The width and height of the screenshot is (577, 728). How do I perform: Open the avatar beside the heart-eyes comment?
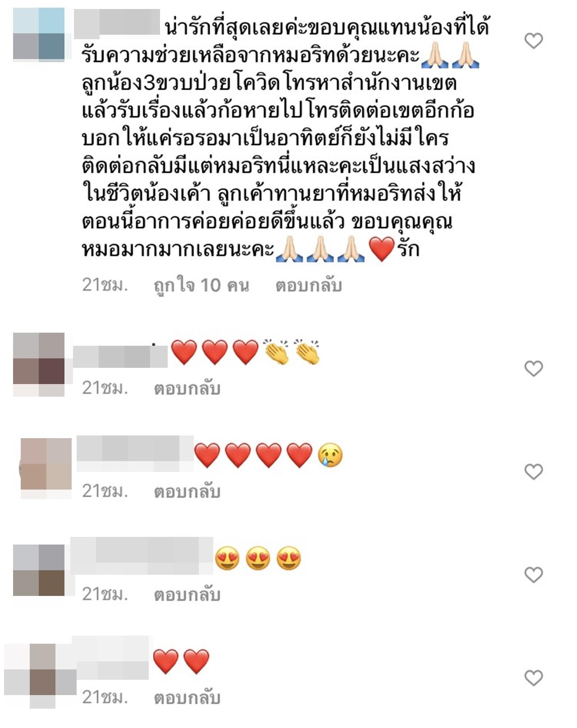point(39,570)
